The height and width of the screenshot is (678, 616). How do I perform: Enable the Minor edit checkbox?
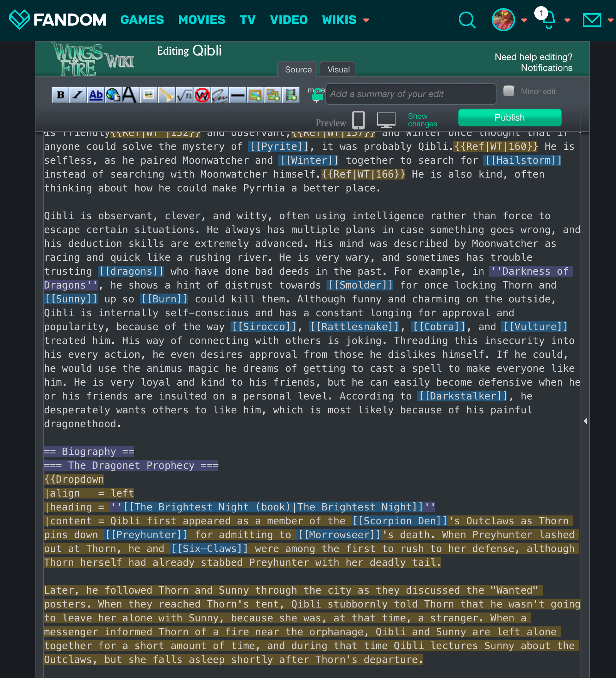509,91
